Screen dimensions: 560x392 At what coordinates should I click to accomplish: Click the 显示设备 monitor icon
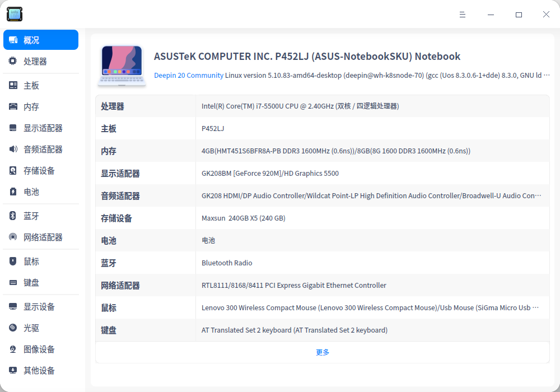(x=13, y=306)
